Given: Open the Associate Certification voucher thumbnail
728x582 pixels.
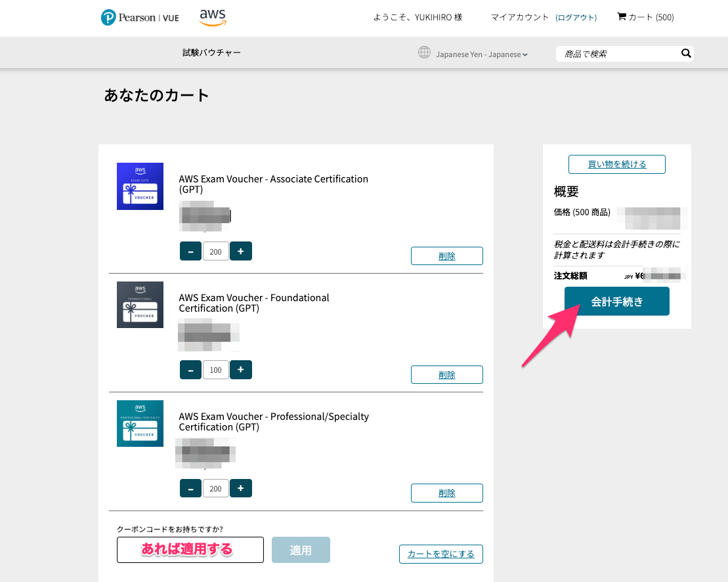Looking at the screenshot, I should (x=140, y=186).
